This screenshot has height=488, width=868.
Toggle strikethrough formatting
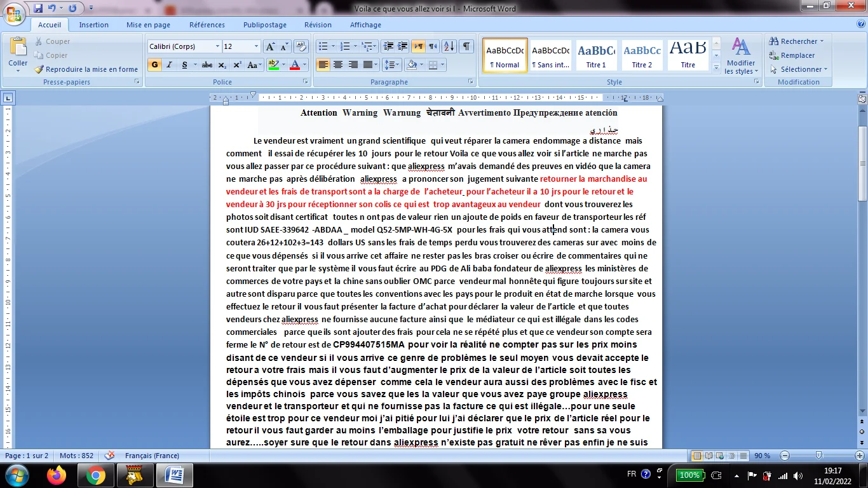coord(207,65)
